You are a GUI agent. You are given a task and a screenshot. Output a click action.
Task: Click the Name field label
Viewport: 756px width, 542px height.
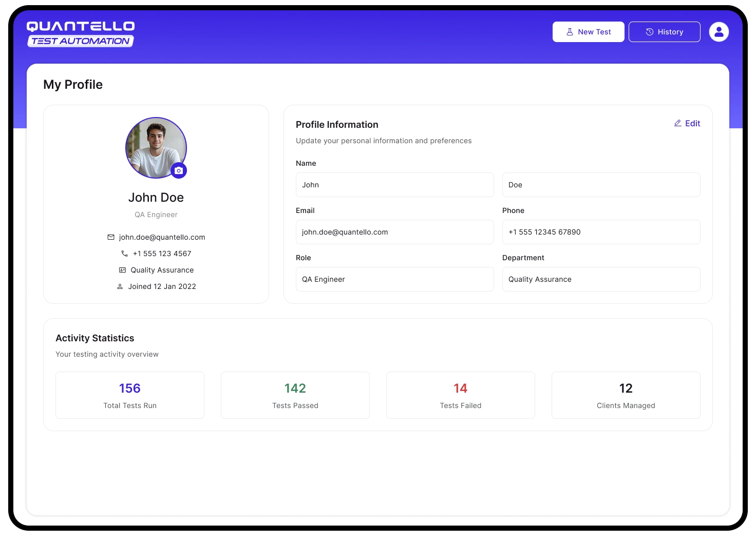tap(306, 163)
